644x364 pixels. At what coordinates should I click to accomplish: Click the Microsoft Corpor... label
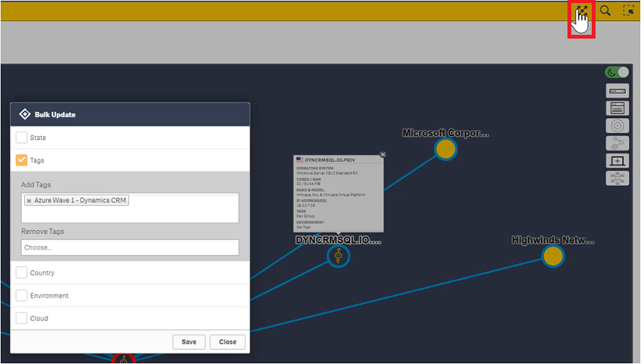(x=445, y=133)
